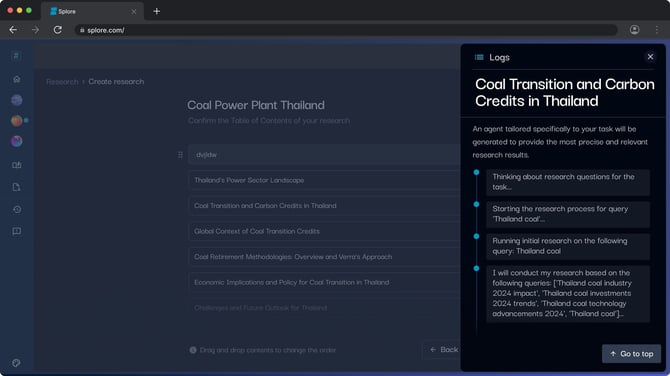Image resolution: width=670 pixels, height=376 pixels.
Task: Select Challenges and Future Outlook row
Action: click(324, 308)
